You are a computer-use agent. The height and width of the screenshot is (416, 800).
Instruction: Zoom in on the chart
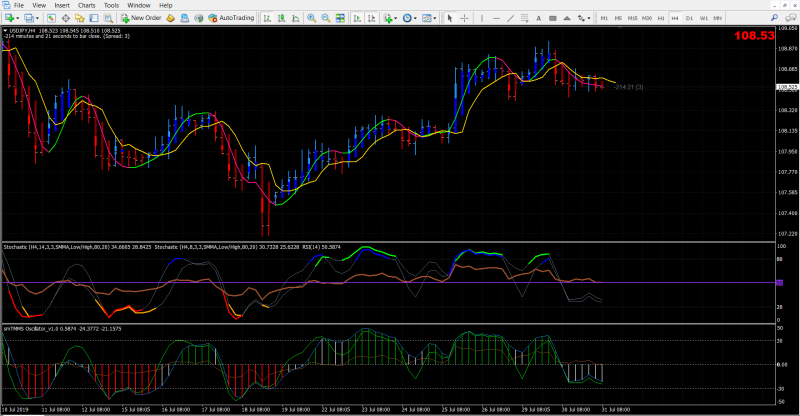click(x=311, y=18)
